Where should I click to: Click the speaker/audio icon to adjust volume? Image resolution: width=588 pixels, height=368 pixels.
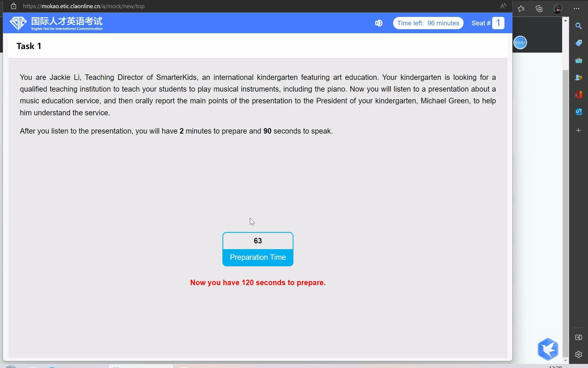click(x=379, y=23)
